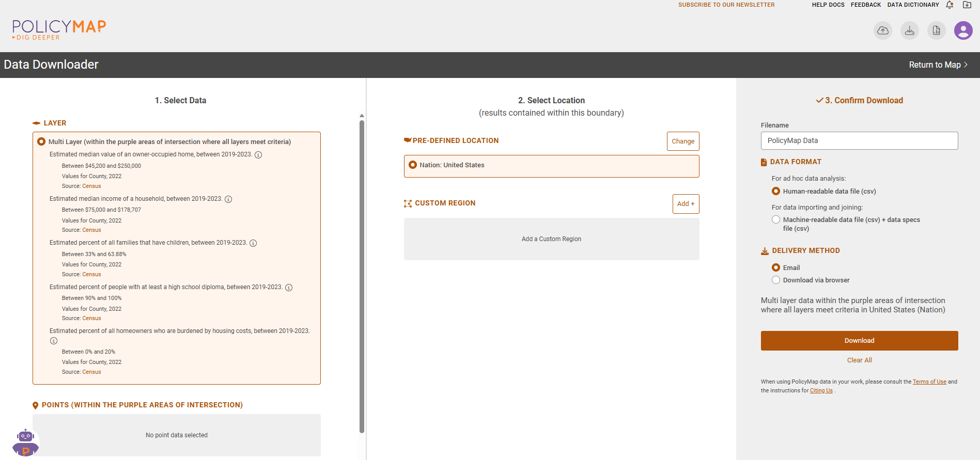This screenshot has height=460, width=980.
Task: Open Census source link under median household income
Action: (91, 230)
